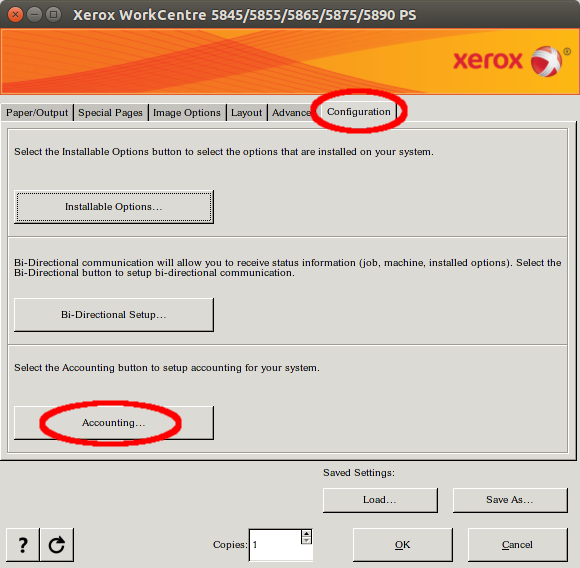Close the Xerox WorkCentre dialog window
The height and width of the screenshot is (568, 580).
[15, 15]
